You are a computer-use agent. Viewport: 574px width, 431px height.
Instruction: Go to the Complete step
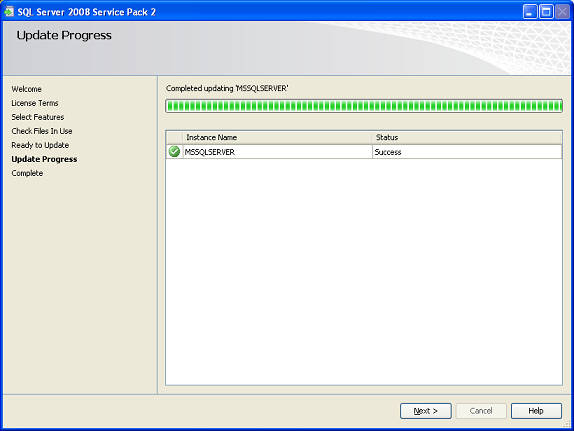(x=27, y=173)
